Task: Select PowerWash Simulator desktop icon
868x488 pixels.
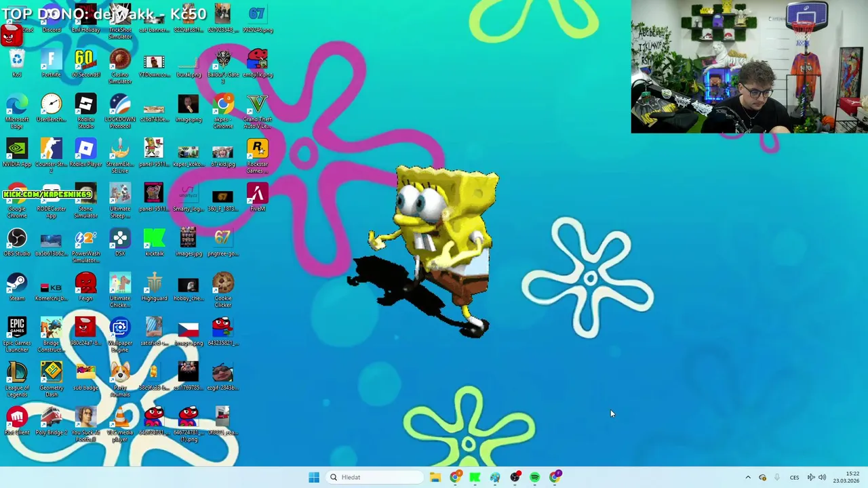Action: [x=85, y=246]
